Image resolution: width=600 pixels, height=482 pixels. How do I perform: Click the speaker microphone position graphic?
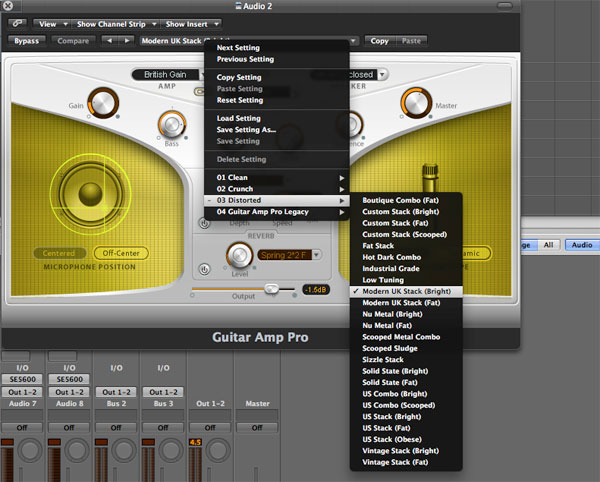click(x=91, y=194)
